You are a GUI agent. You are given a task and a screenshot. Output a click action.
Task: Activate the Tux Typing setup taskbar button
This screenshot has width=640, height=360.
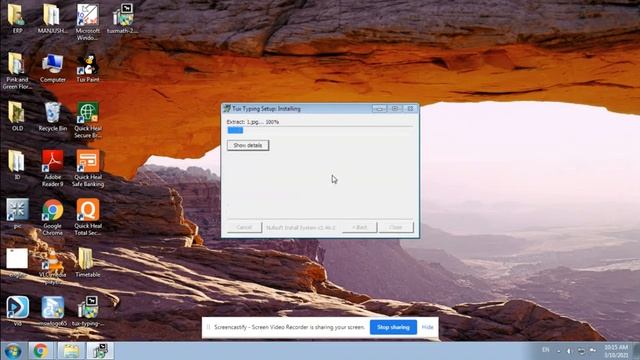pyautogui.click(x=100, y=351)
